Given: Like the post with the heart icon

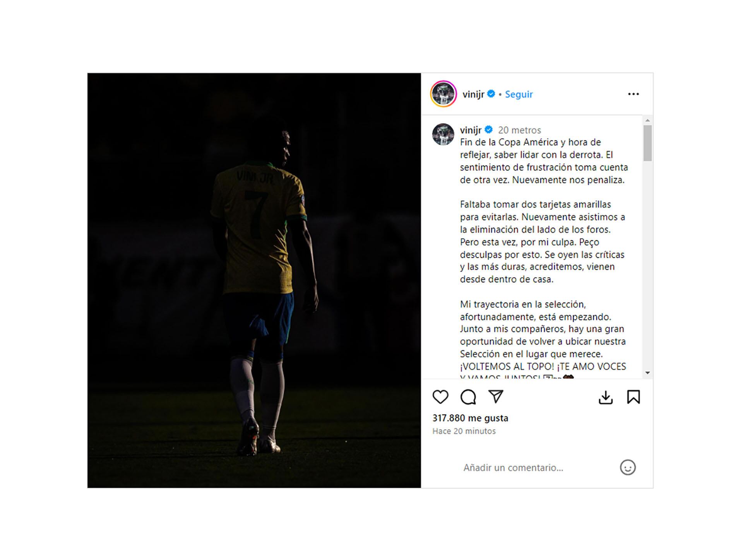Looking at the screenshot, I should point(440,397).
